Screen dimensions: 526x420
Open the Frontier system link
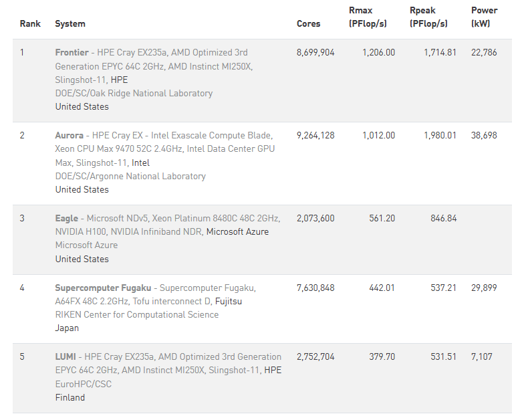(72, 52)
